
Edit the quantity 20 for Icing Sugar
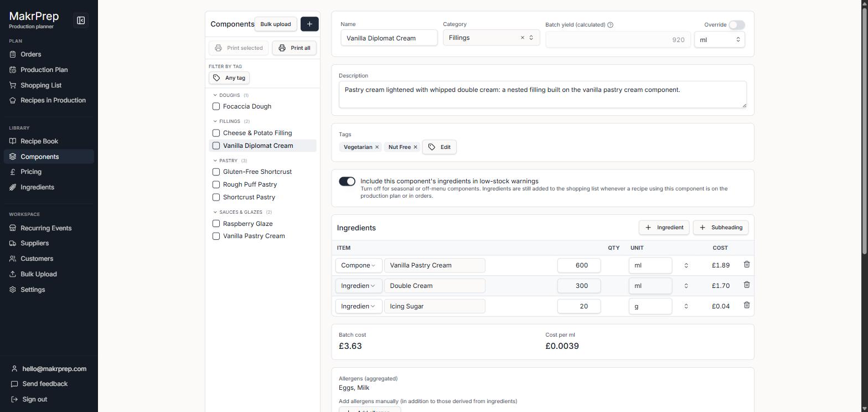tap(579, 306)
